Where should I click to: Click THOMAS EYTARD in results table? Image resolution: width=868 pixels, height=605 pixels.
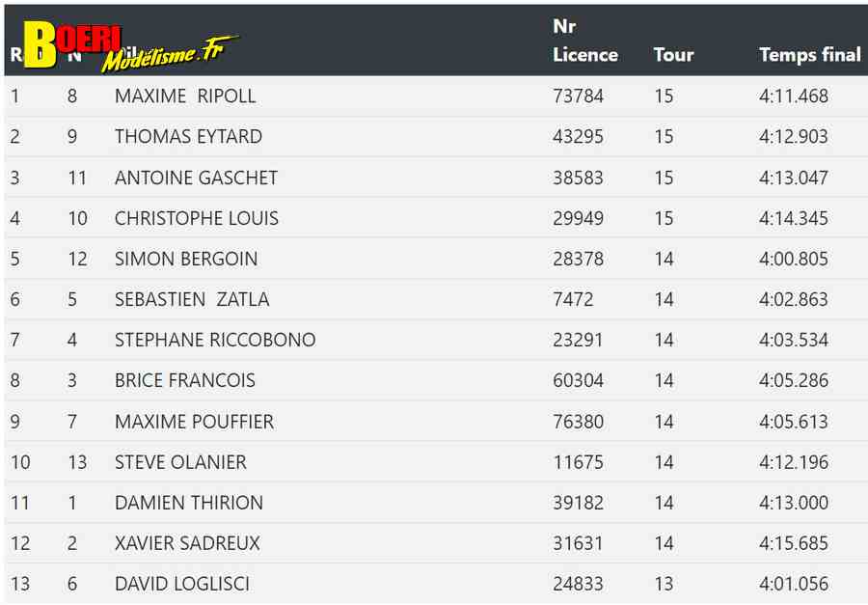click(x=188, y=136)
